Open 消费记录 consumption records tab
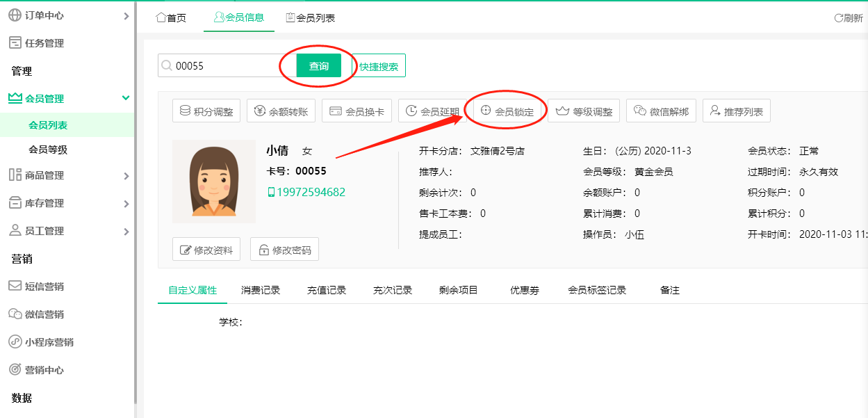 (x=261, y=290)
